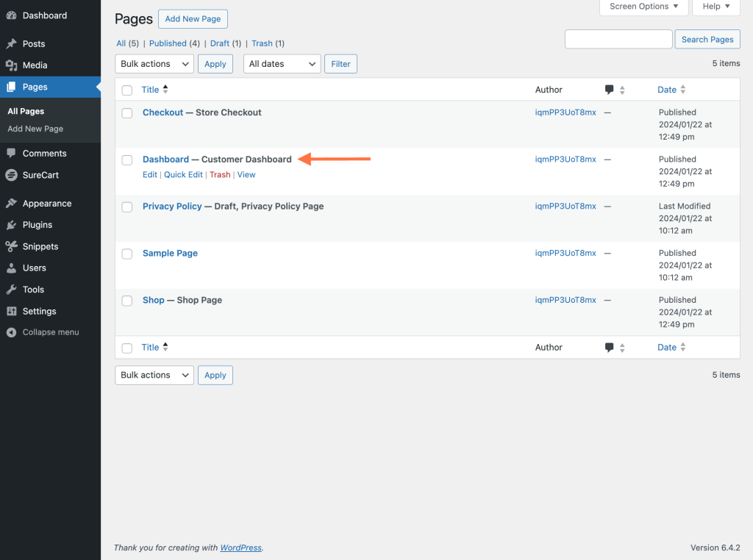Viewport: 753px width, 560px height.
Task: Open the Bulk actions dropdown
Action: click(x=154, y=64)
